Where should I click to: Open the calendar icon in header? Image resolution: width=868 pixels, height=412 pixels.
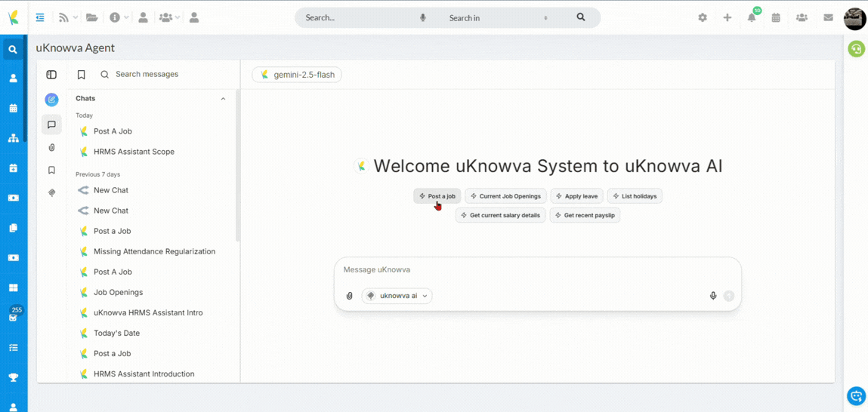coord(776,17)
